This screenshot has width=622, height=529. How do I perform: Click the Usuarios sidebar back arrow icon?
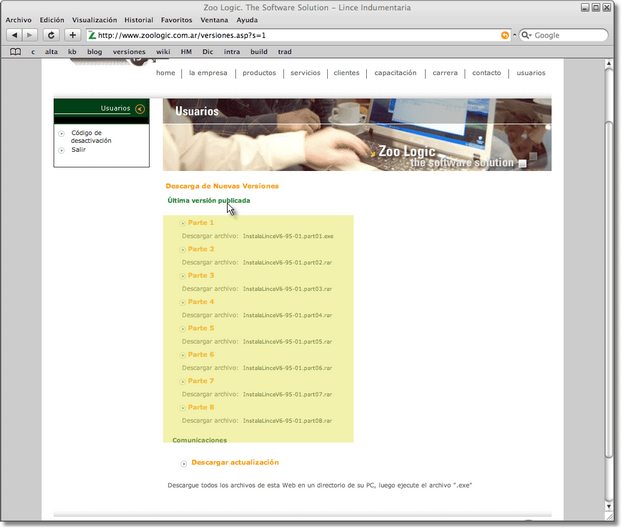pos(140,109)
